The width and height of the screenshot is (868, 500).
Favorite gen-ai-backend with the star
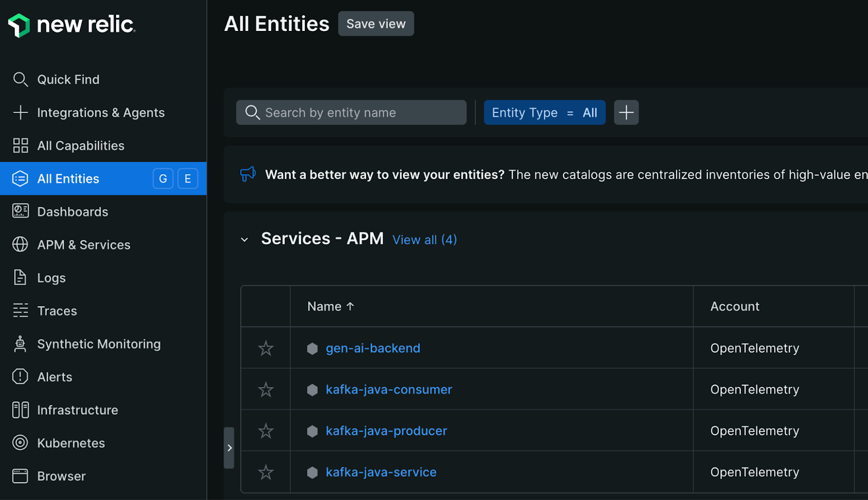coord(266,348)
